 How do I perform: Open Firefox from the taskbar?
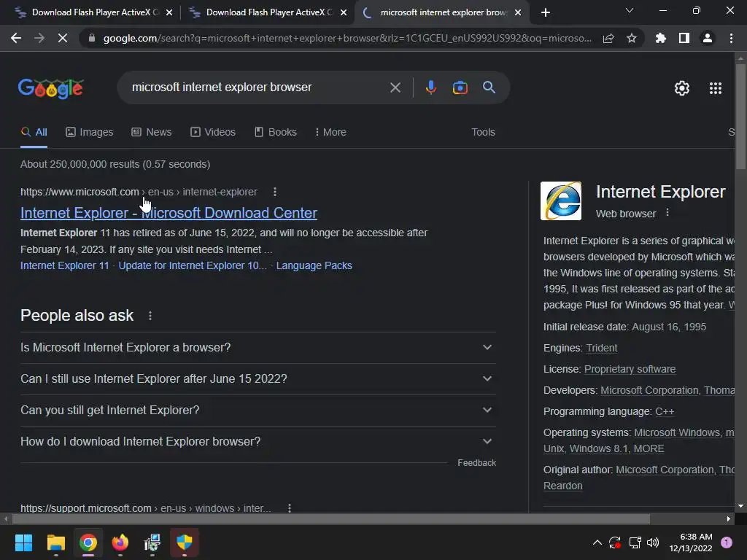pos(120,542)
